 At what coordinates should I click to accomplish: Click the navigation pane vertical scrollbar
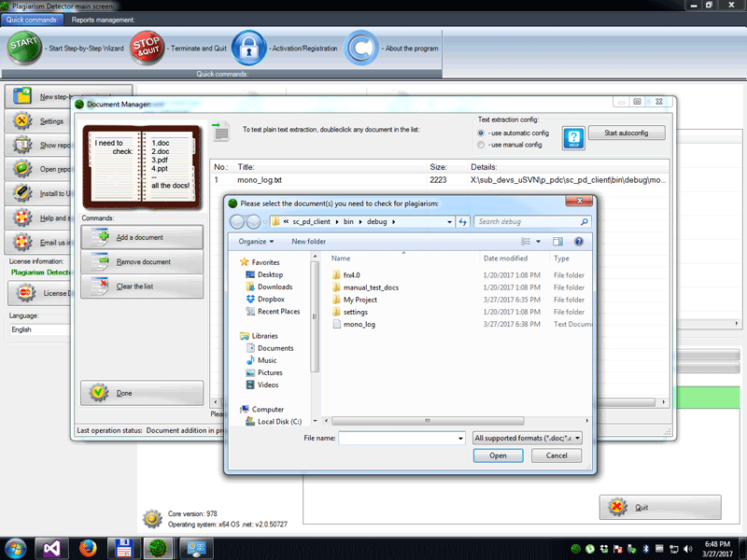[315, 316]
